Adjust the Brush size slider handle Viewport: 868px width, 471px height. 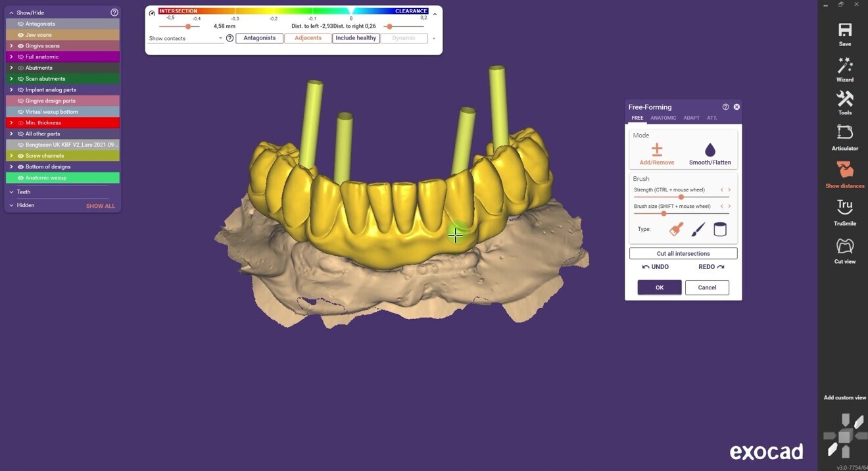coord(663,213)
